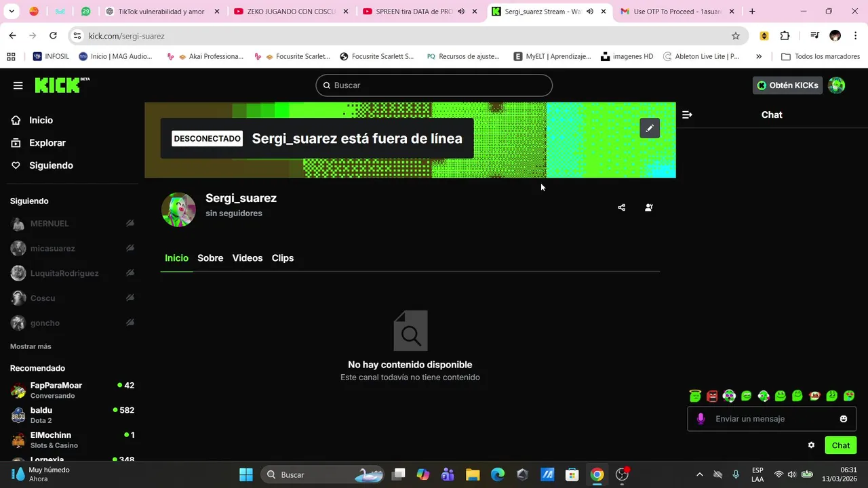
Task: Show hidden system tray icons
Action: coord(700,474)
